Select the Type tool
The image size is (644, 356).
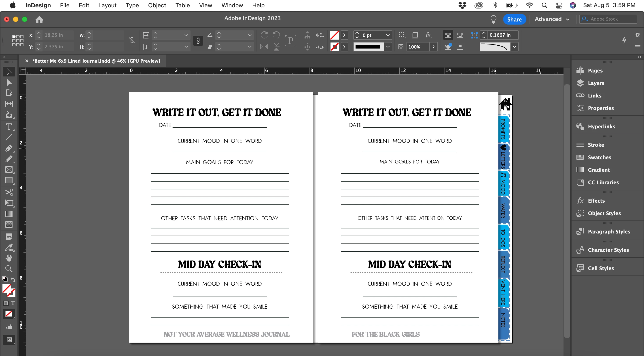pos(9,127)
